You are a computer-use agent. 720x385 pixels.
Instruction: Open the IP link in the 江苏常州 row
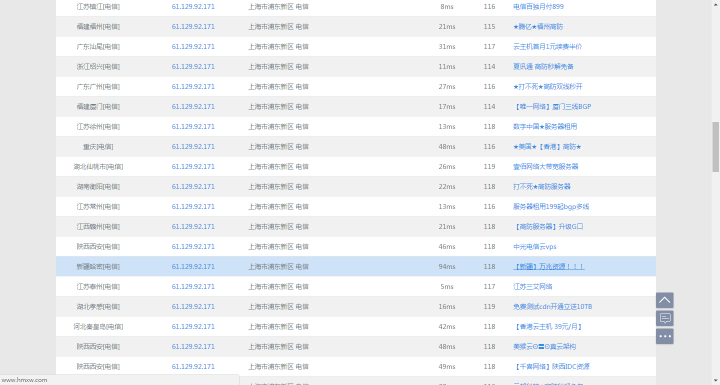tap(193, 207)
